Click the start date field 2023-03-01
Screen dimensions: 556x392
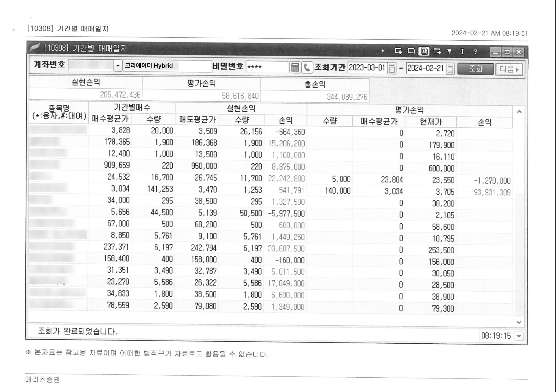point(368,68)
